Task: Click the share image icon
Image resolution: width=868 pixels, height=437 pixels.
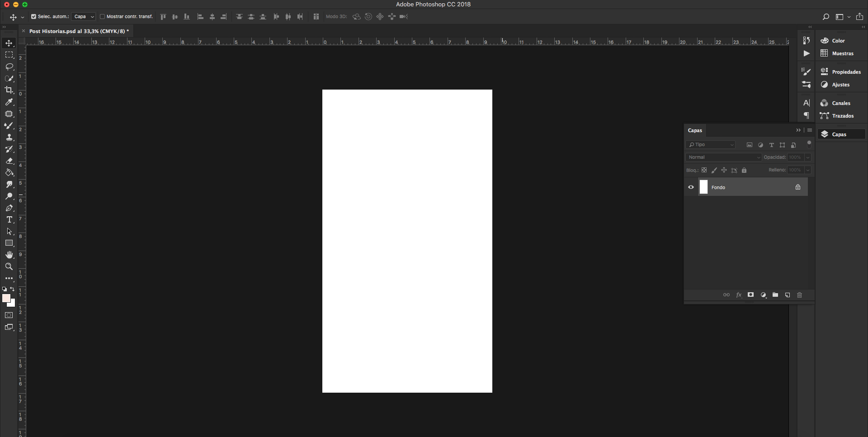Action: 860,17
